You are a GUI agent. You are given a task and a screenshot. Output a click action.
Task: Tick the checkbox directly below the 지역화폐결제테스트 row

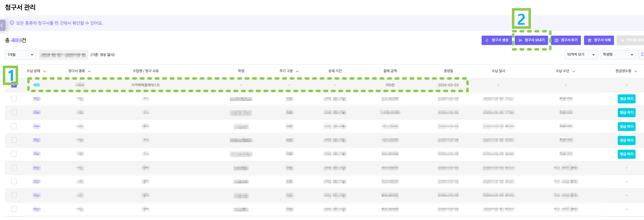coord(14,98)
